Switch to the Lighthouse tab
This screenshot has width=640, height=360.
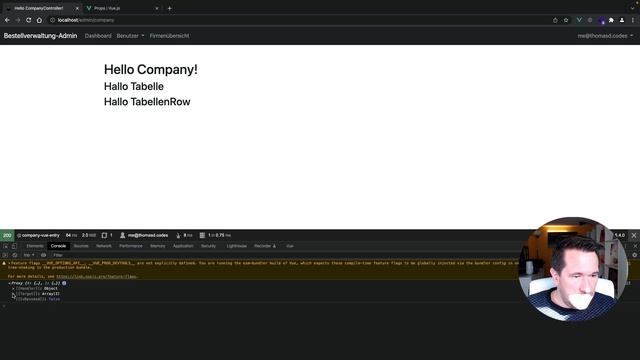[x=236, y=246]
